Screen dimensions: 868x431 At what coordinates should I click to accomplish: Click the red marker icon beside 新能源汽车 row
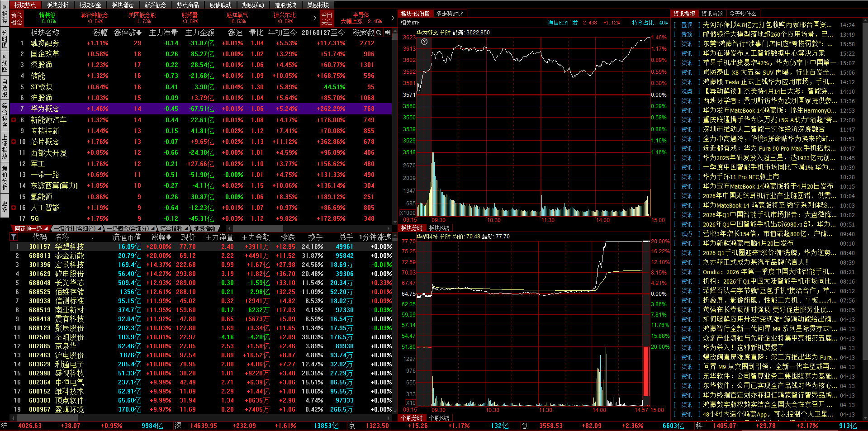point(14,120)
